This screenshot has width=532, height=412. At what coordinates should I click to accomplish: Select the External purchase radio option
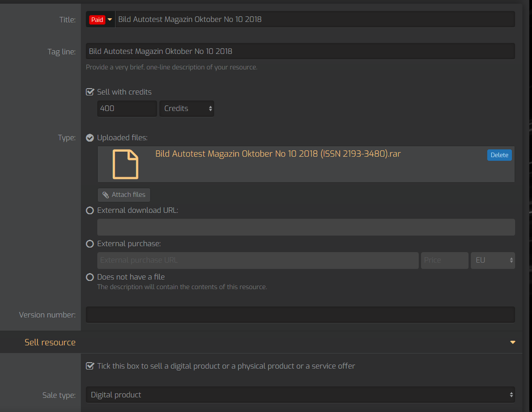point(90,243)
